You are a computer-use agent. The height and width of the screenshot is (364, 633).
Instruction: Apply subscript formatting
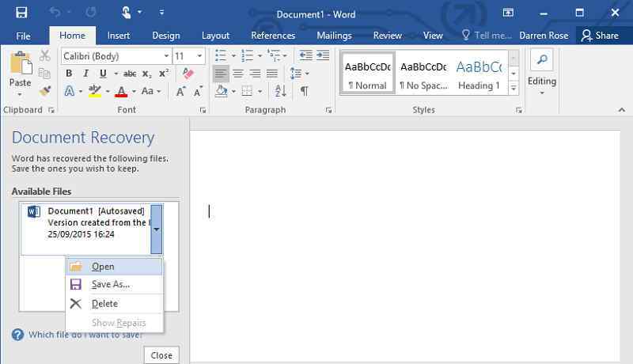pos(147,74)
